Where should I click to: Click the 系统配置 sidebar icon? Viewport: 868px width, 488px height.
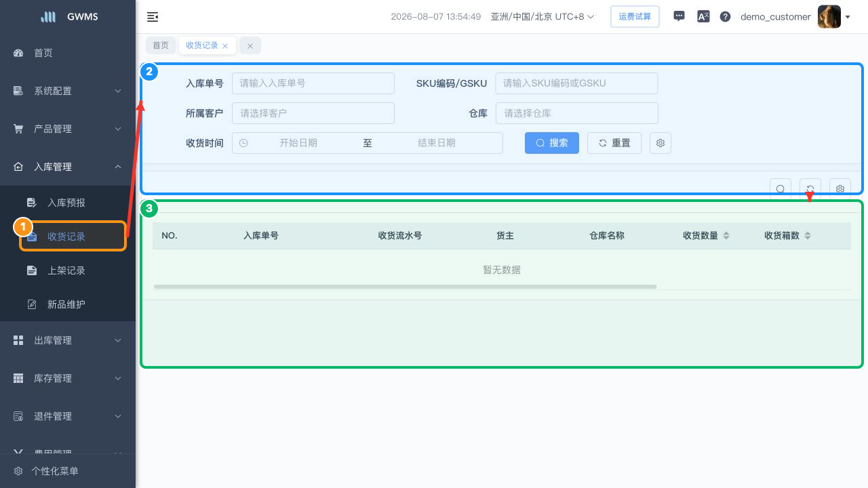pyautogui.click(x=18, y=91)
